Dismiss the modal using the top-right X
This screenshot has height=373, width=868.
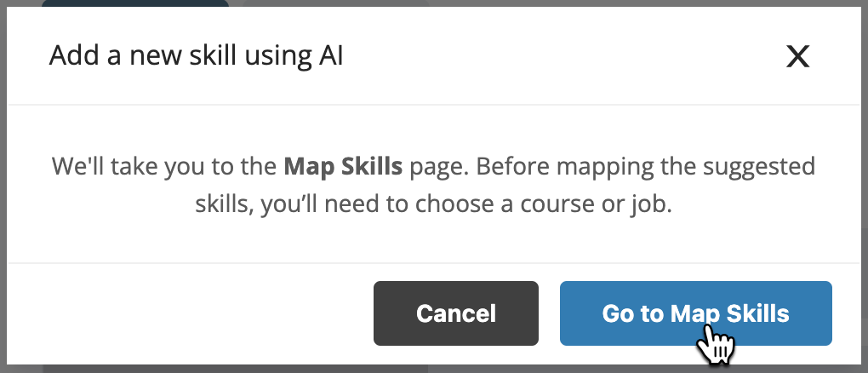pos(797,56)
